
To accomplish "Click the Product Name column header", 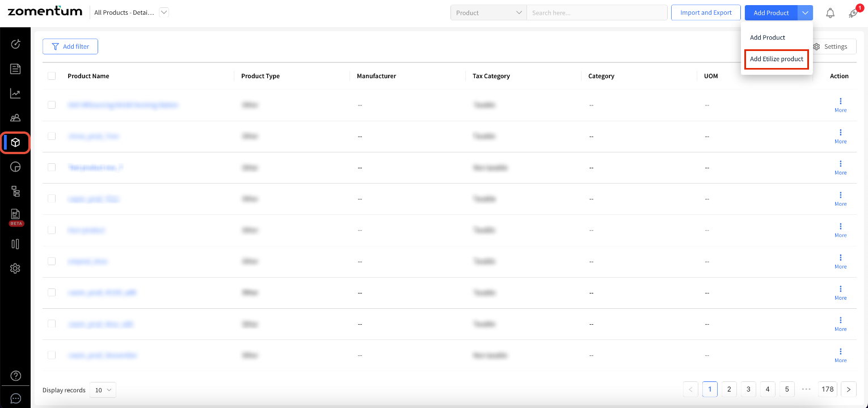I will (89, 76).
